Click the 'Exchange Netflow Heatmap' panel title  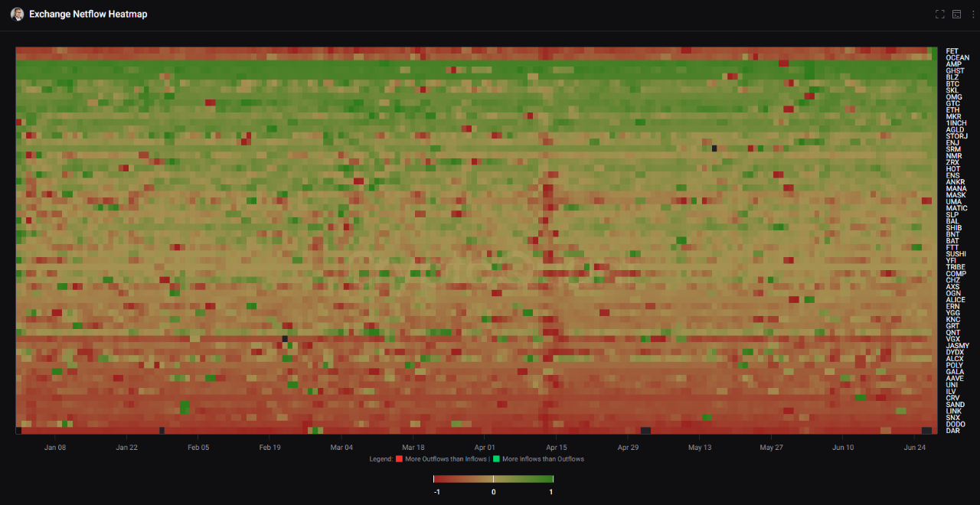point(89,14)
